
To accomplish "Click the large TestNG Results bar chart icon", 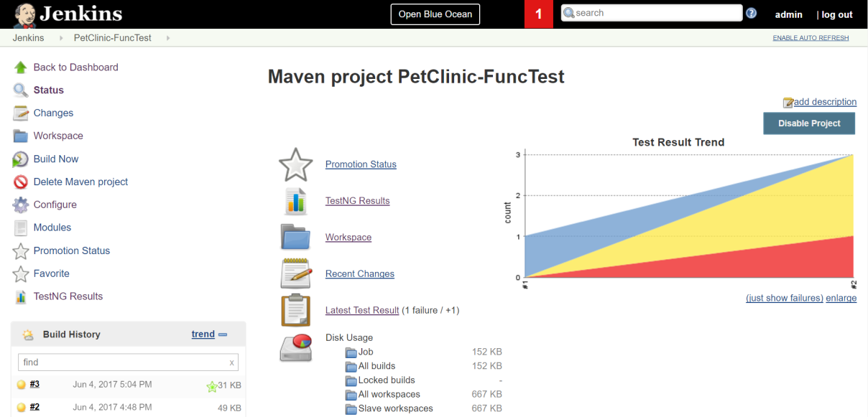I will tap(295, 201).
